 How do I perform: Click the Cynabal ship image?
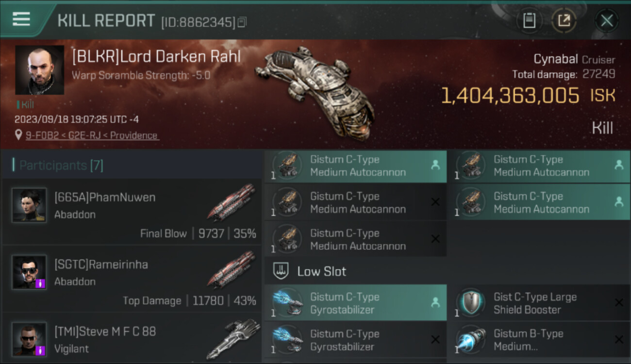click(315, 92)
